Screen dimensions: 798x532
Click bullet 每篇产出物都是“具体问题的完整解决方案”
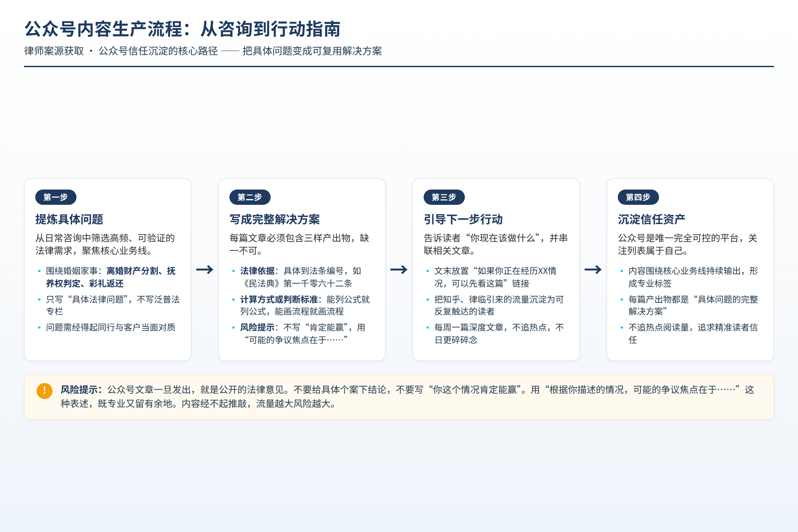coord(693,305)
